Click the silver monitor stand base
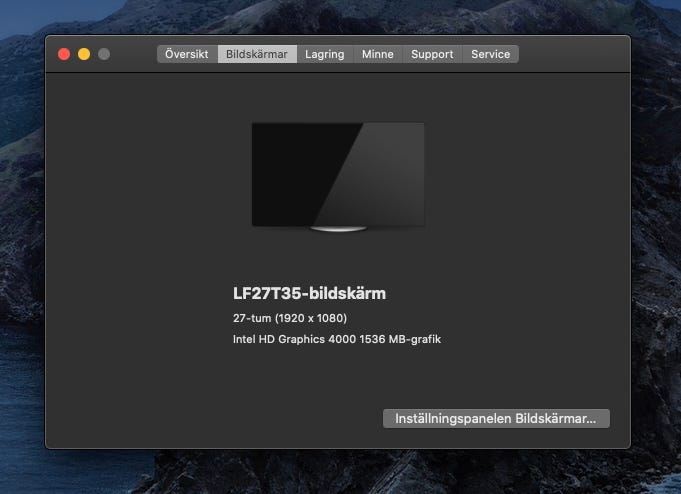The width and height of the screenshot is (681, 494). (338, 229)
